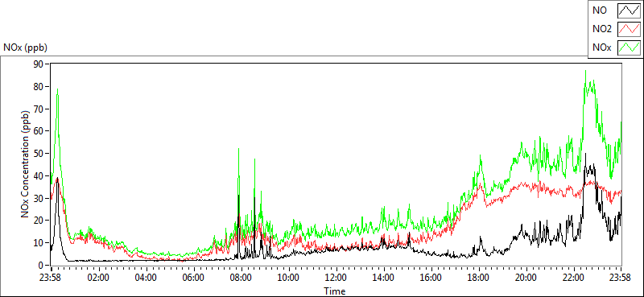This screenshot has width=644, height=297.
Task: Click the NOx Concentration (ppb) axis label
Action: point(26,164)
